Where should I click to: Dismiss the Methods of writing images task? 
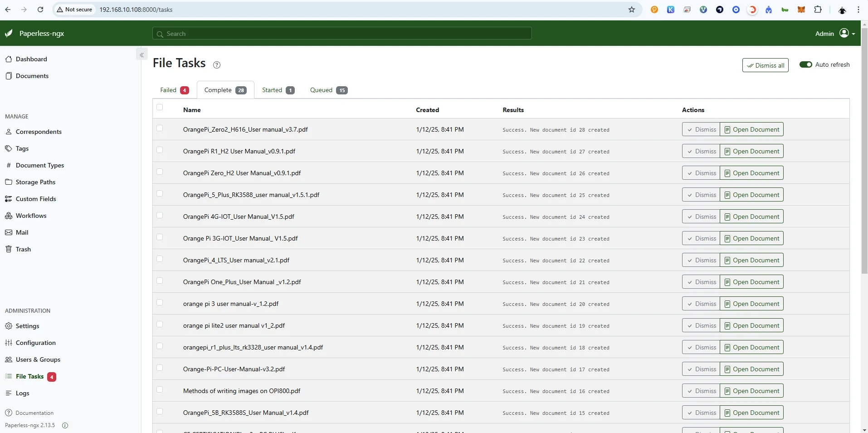coord(701,391)
